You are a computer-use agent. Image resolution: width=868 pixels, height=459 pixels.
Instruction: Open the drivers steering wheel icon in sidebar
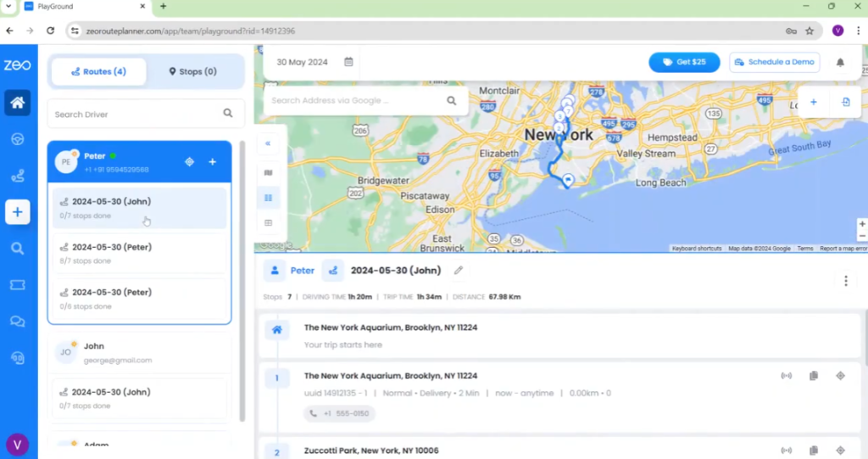coord(17,139)
